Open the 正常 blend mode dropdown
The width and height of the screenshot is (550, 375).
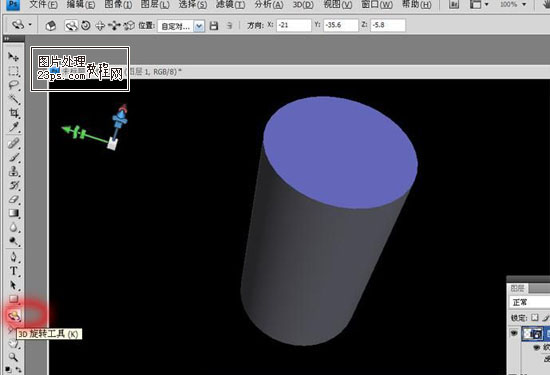tap(529, 302)
